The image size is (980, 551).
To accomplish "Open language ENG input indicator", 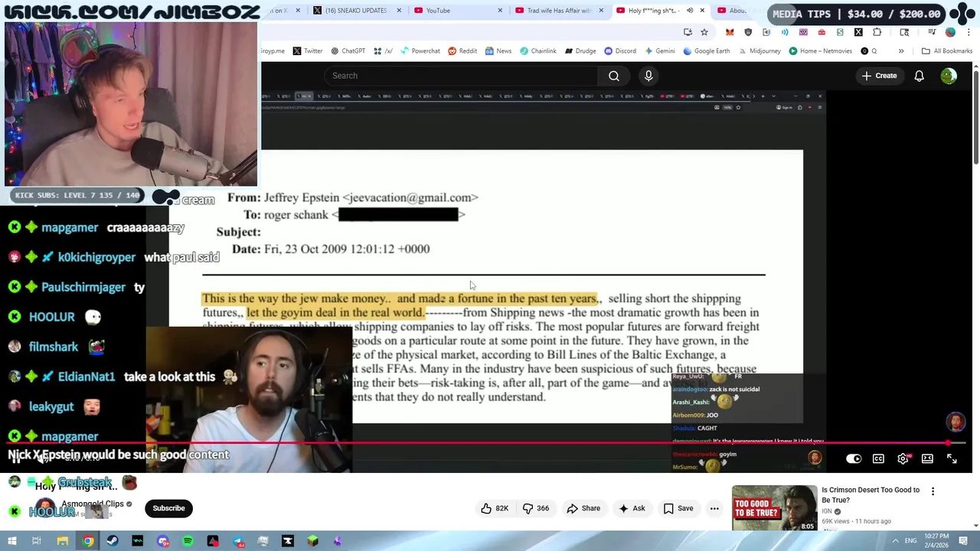I will tap(910, 541).
